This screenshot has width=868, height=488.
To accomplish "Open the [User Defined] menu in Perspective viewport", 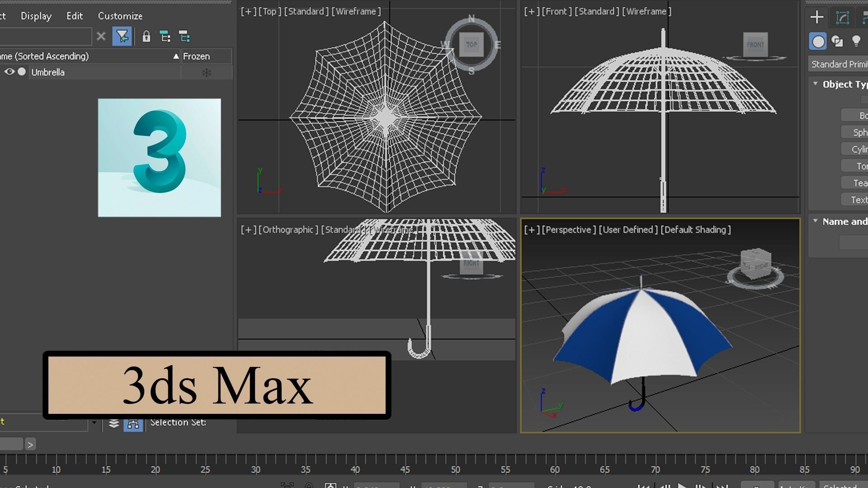I will click(x=628, y=230).
